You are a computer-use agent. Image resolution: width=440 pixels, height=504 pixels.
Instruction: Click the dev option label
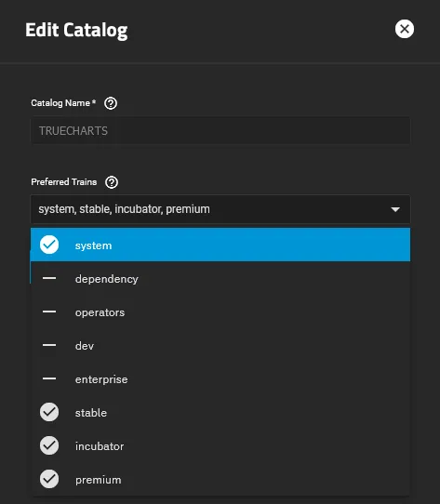pos(85,346)
